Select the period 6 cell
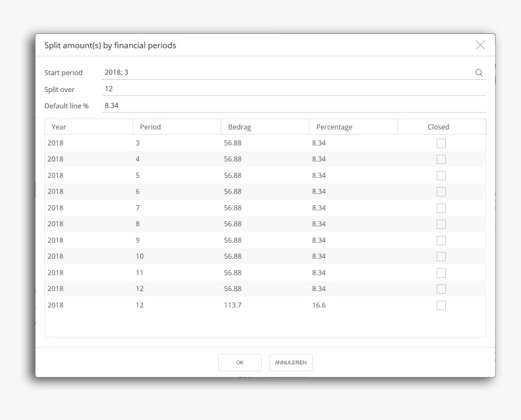Screen dimensions: 521x420 tap(176, 192)
